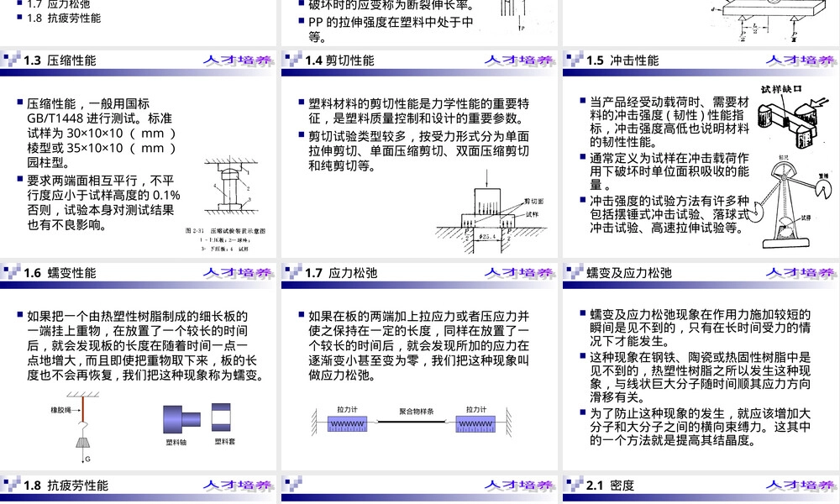Click the bullet beginning '塑料材料的剪切性能'
840x504 pixels.
click(x=418, y=111)
